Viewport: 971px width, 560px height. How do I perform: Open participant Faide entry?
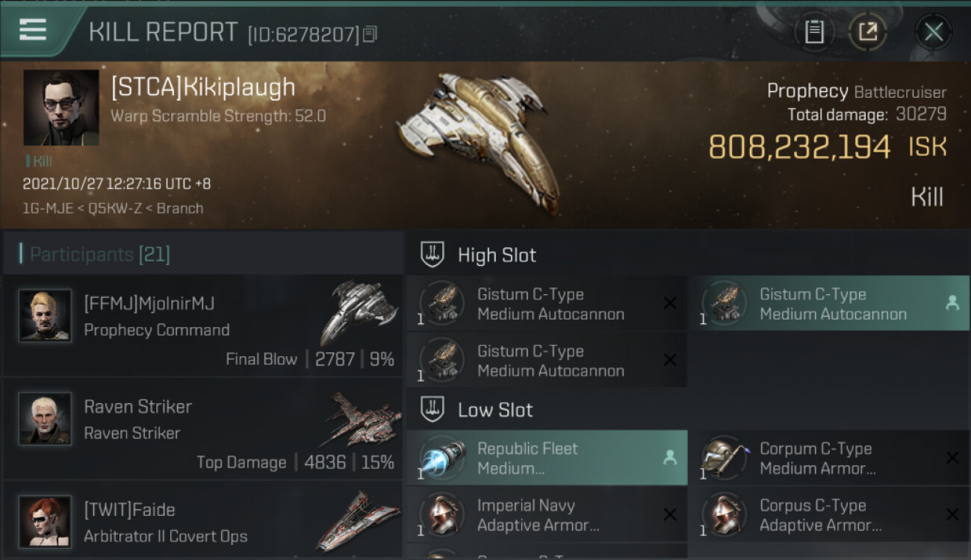pos(203,521)
